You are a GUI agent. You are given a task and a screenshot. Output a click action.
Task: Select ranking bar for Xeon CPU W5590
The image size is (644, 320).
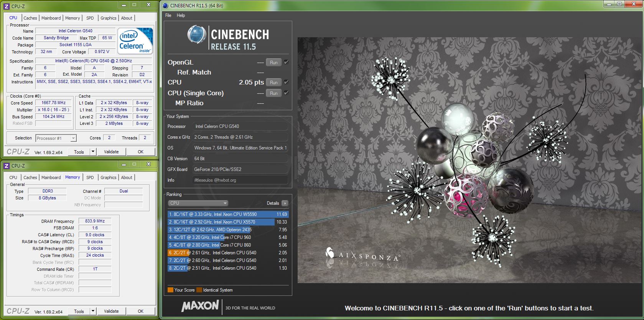click(x=228, y=214)
